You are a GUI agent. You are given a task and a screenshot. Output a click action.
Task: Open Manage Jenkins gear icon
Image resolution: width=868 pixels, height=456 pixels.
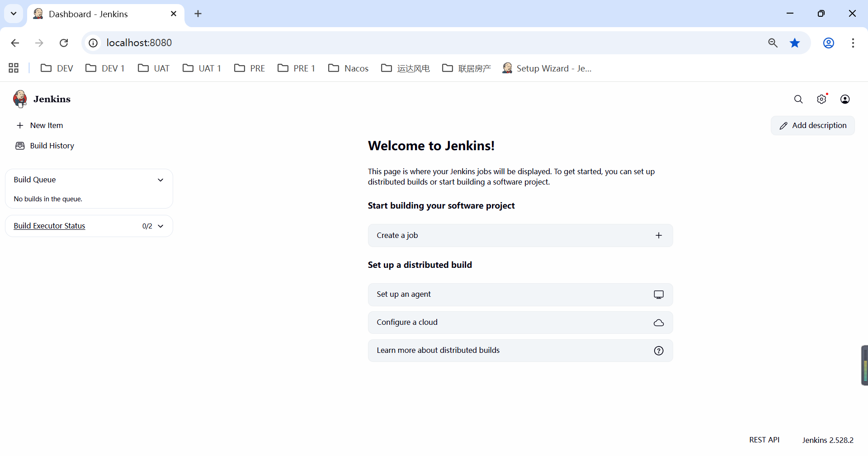pyautogui.click(x=821, y=99)
